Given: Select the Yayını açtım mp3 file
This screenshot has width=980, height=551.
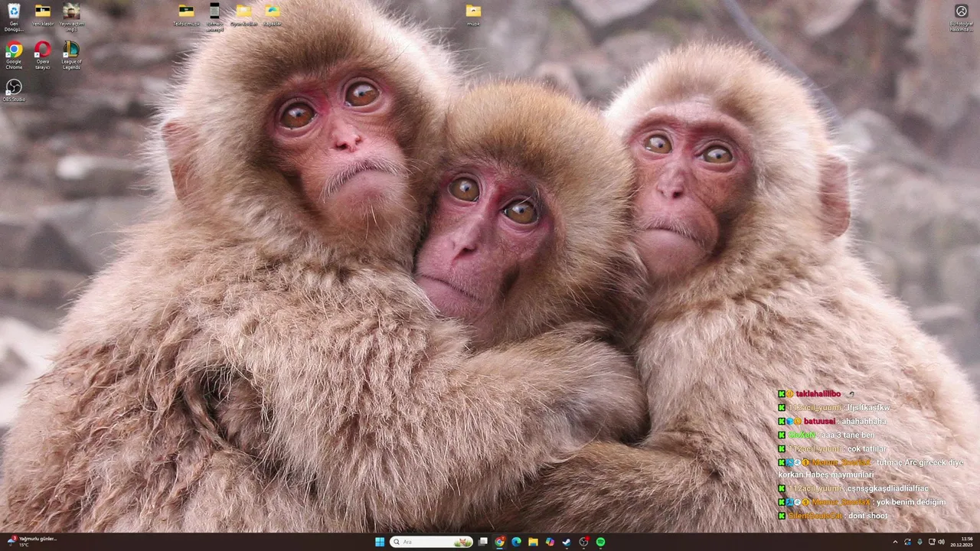Looking at the screenshot, I should tap(71, 17).
